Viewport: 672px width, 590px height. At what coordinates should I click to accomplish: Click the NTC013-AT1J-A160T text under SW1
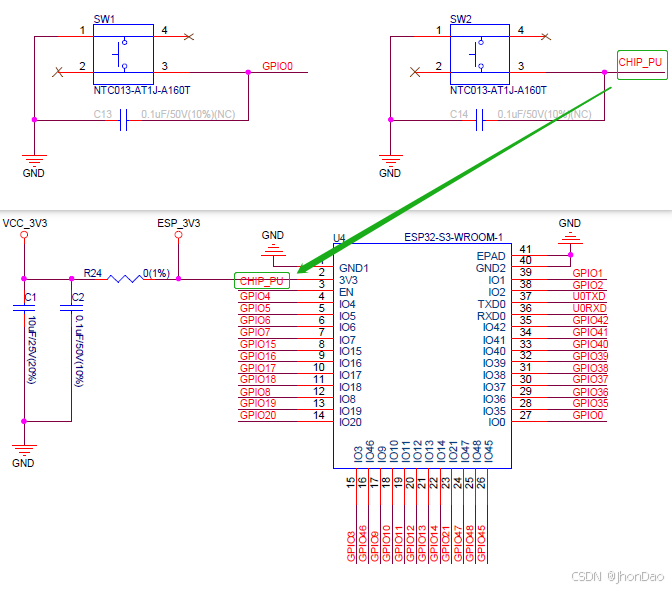[142, 90]
